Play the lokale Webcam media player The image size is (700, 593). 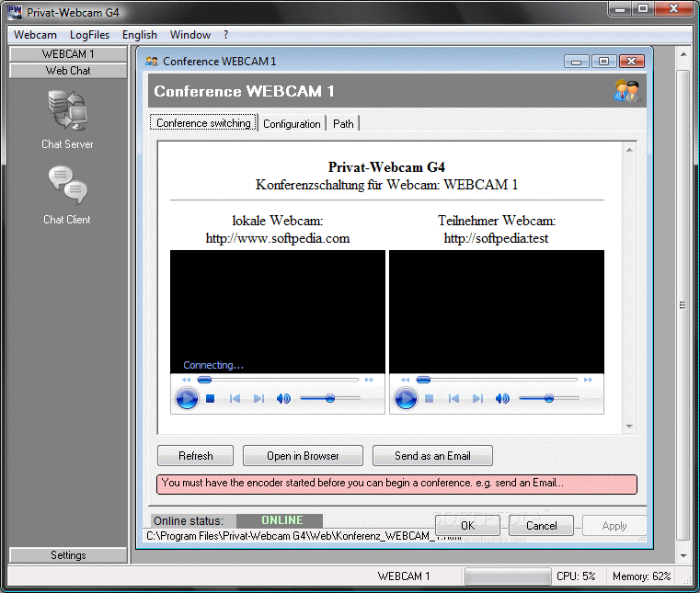(x=187, y=398)
